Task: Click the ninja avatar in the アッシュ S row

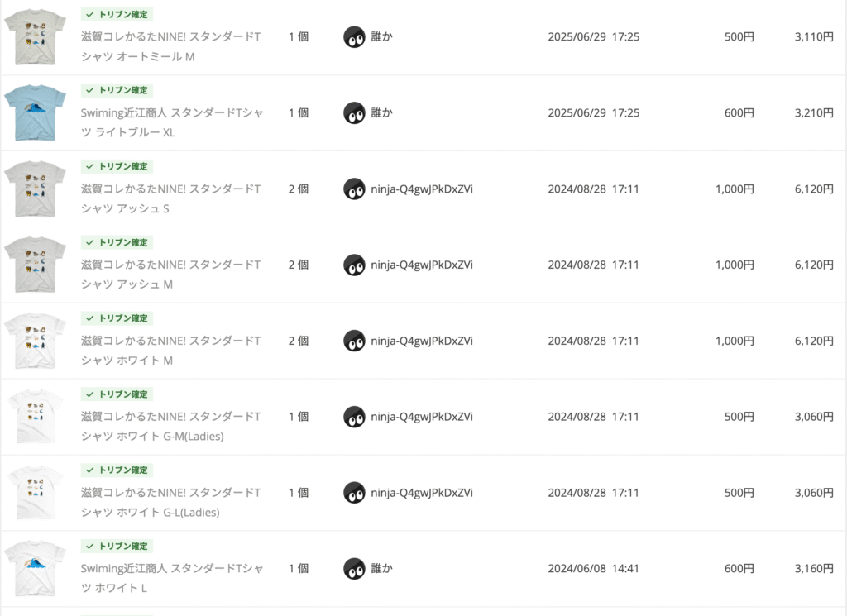Action: tap(354, 189)
